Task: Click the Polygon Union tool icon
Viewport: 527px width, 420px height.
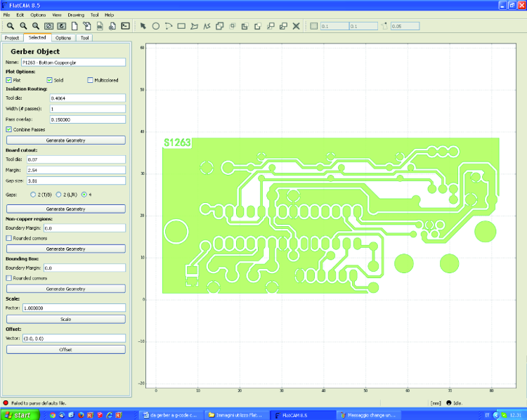Action: [x=220, y=26]
